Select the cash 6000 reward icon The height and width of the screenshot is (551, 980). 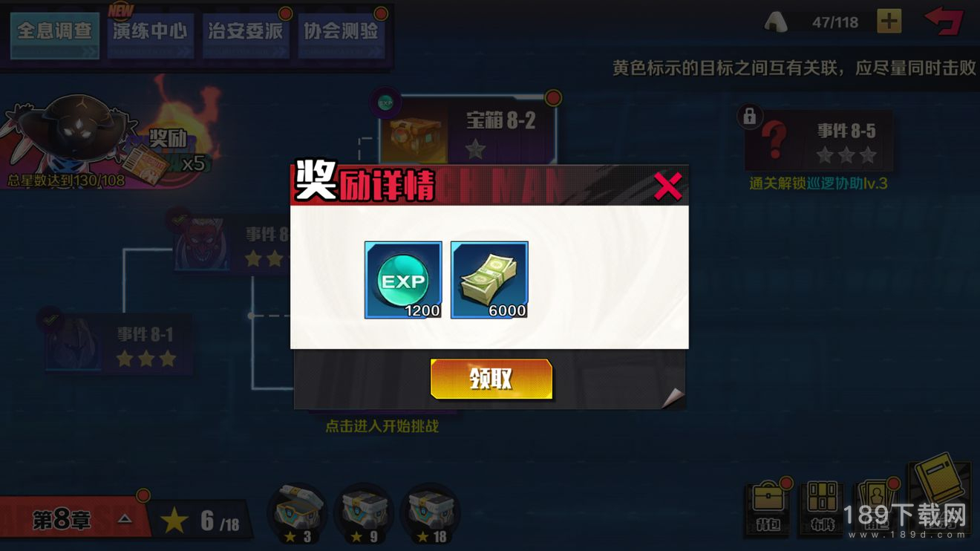(489, 280)
